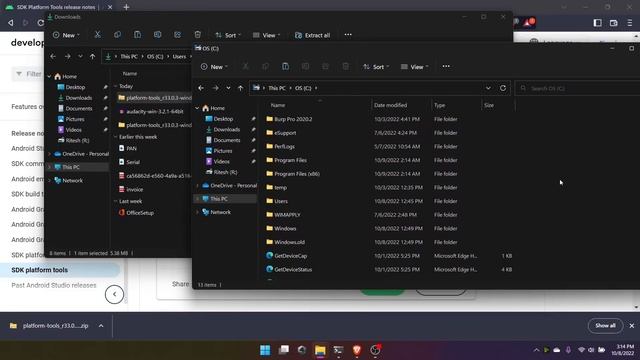Click Delete trash icon in Downloads window toolbar
This screenshot has height=360, width=640.
click(x=198, y=35)
